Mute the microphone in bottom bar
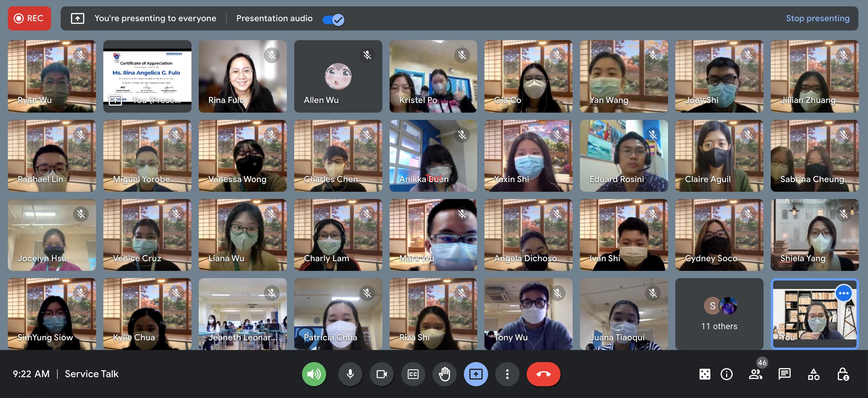This screenshot has width=868, height=398. pos(350,374)
